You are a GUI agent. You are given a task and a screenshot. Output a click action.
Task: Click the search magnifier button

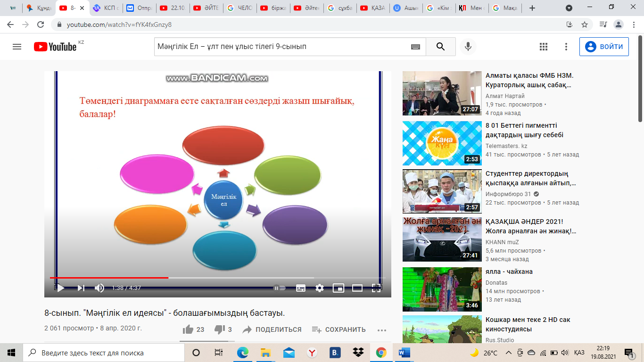pyautogui.click(x=440, y=47)
